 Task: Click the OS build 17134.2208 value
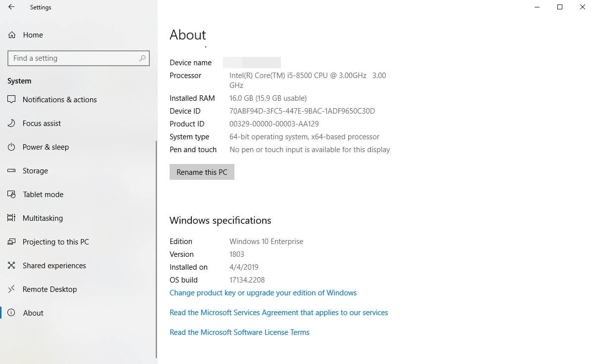247,280
